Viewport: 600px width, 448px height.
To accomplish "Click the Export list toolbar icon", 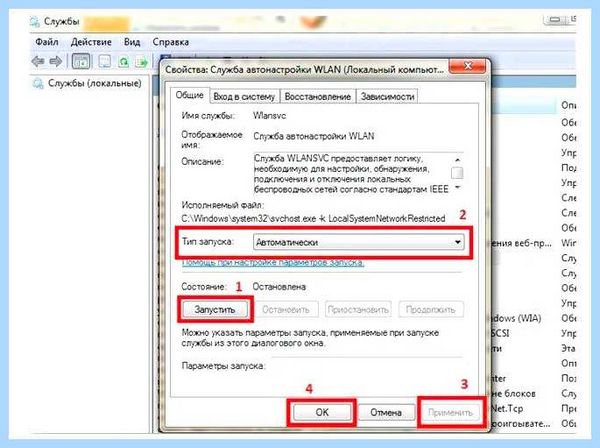I will click(x=142, y=61).
